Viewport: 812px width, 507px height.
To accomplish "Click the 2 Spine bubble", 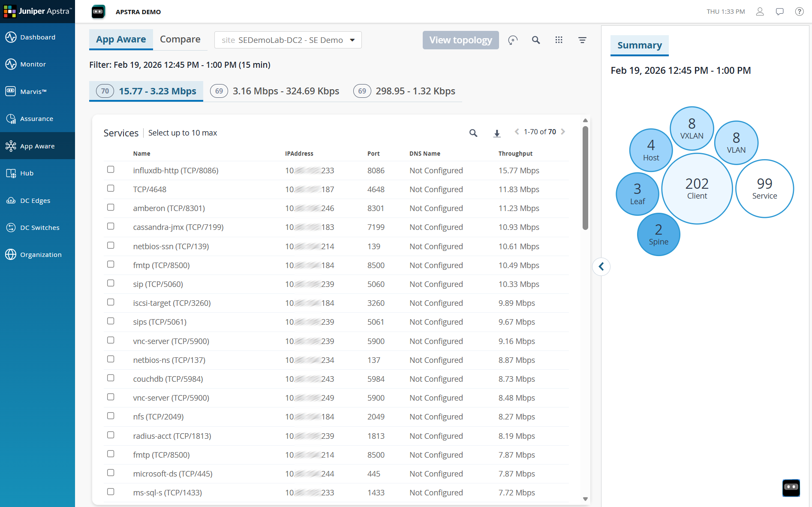I will point(659,234).
